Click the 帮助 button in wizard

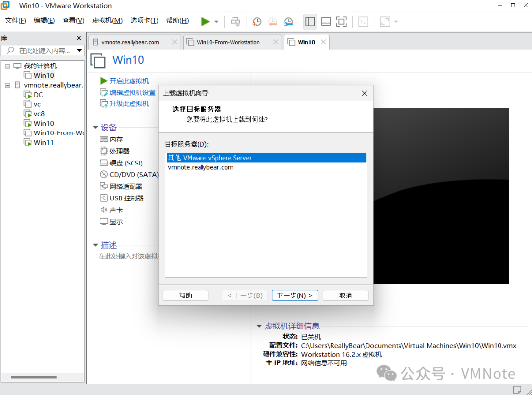(x=186, y=295)
